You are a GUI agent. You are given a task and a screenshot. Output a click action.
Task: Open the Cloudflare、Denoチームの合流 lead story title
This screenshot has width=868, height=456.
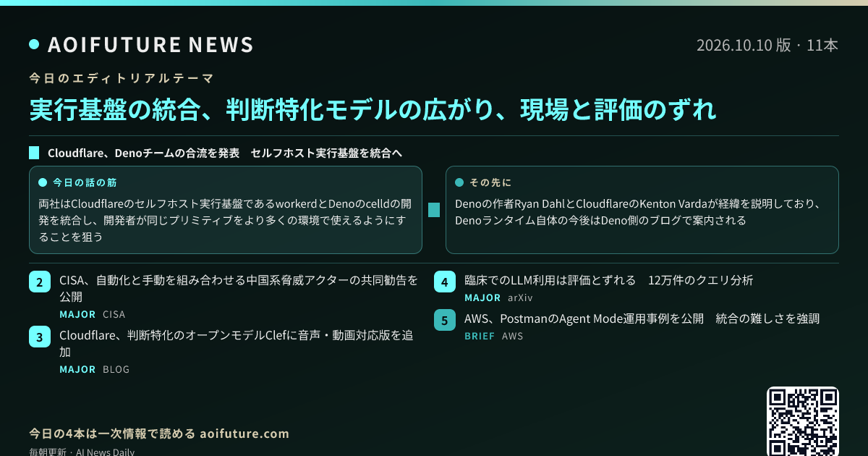pos(225,153)
